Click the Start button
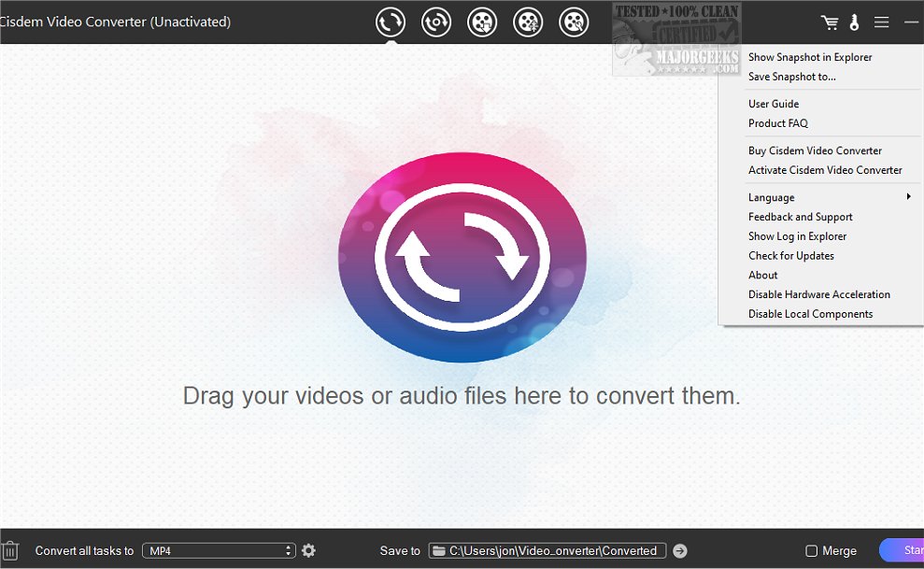Screen dimensions: 924x569 click(903, 550)
